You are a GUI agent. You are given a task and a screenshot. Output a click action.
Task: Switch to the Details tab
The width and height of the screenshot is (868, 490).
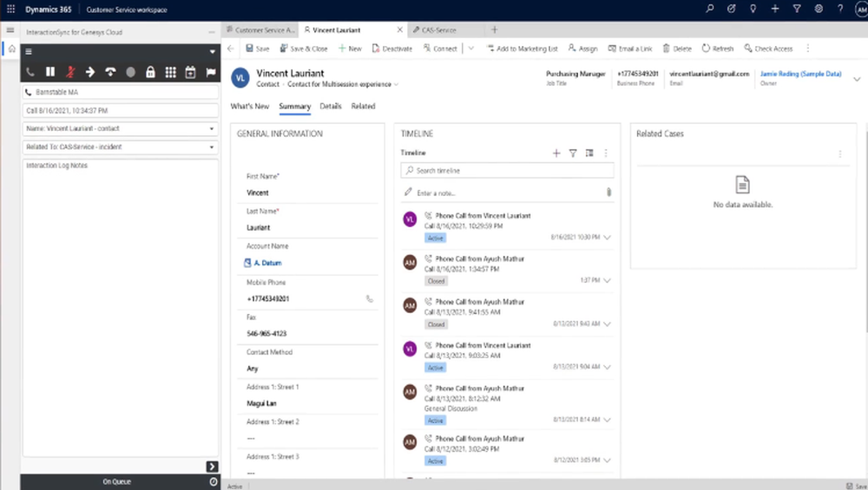coord(331,106)
